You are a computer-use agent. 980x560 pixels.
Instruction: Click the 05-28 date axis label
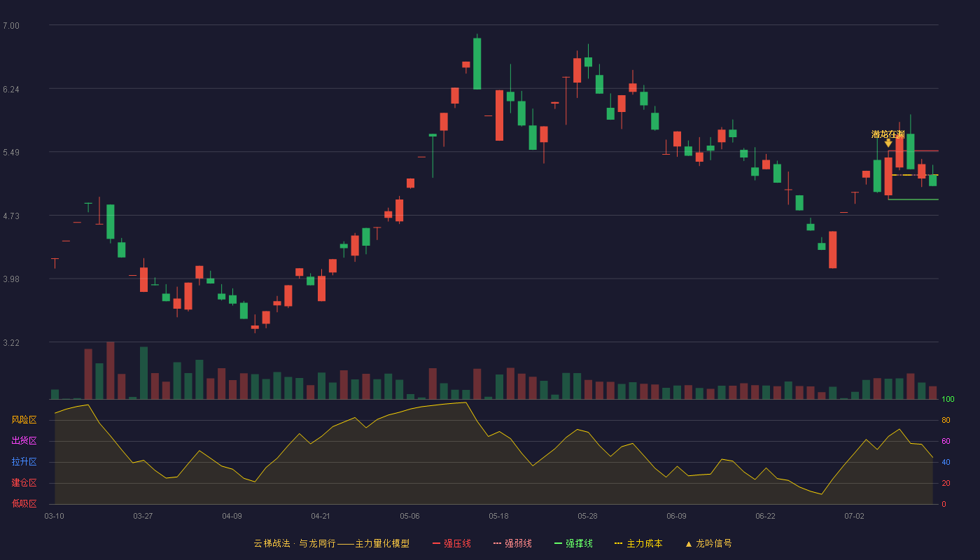[587, 516]
